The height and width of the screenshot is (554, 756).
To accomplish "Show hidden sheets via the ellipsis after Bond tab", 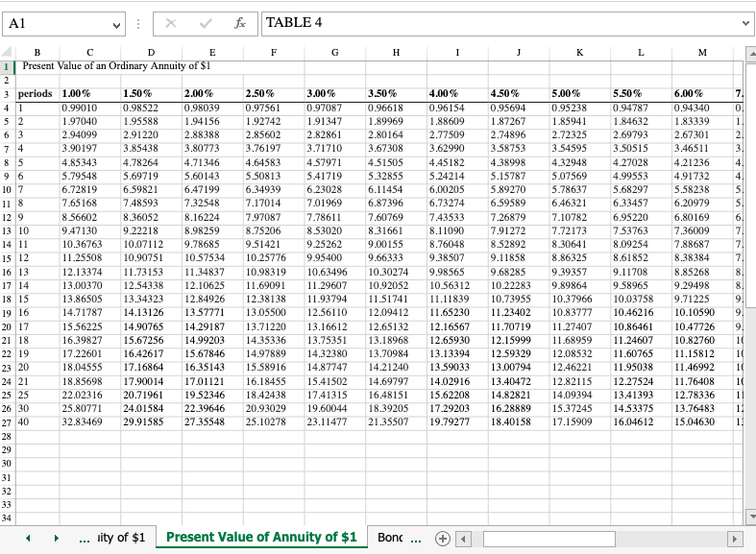I will tap(416, 539).
